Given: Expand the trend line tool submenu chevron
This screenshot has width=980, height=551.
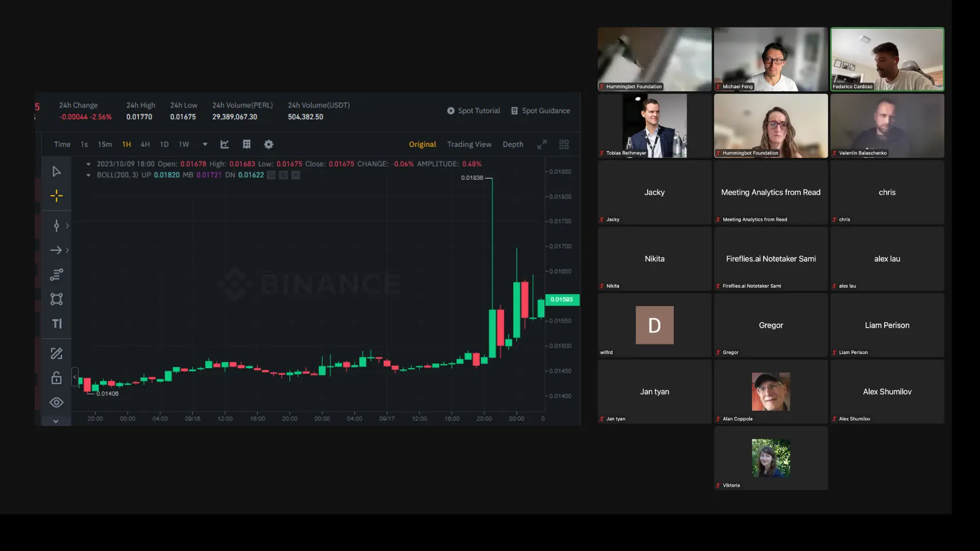Looking at the screenshot, I should pos(67,226).
